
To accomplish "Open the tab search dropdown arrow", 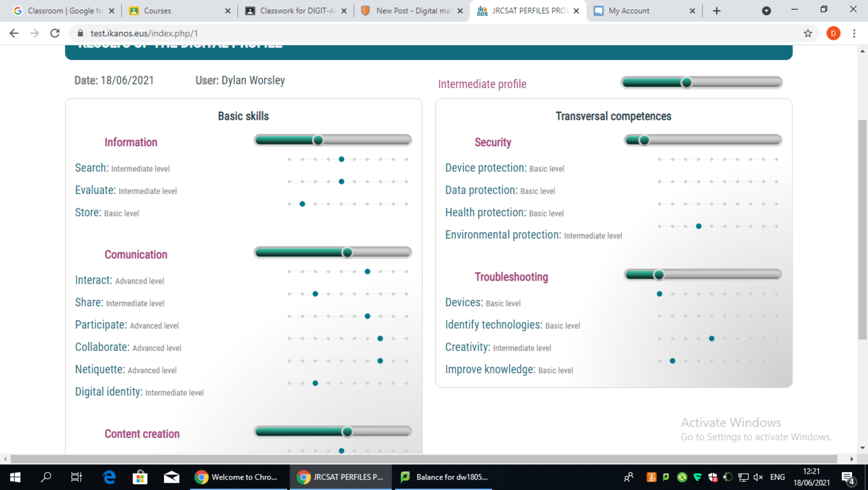I will (x=766, y=11).
